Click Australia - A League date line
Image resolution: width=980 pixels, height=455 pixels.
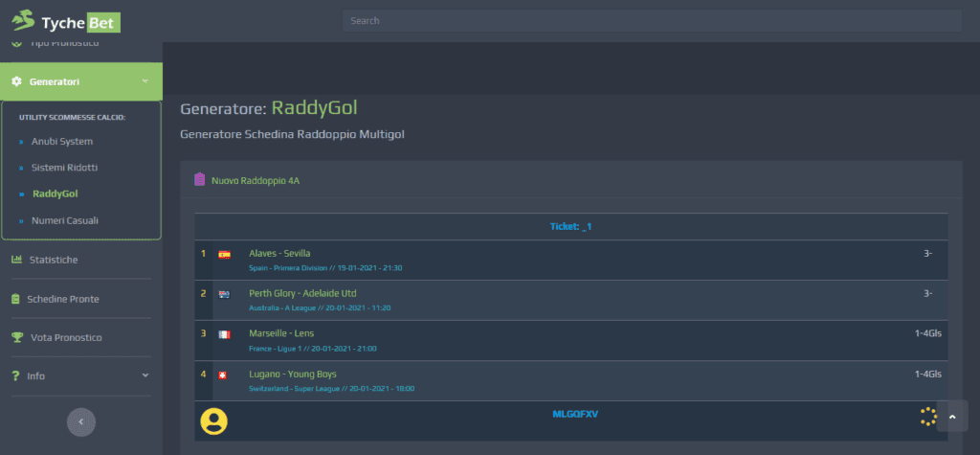(320, 307)
